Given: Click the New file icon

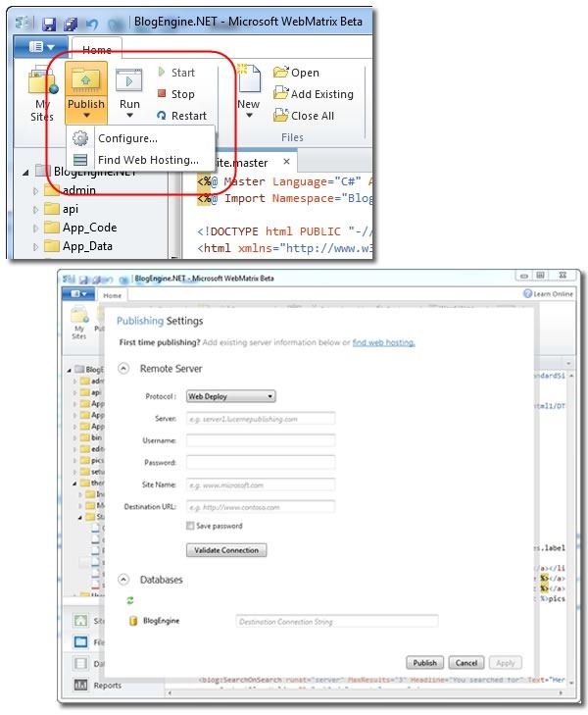Looking at the screenshot, I should click(249, 80).
